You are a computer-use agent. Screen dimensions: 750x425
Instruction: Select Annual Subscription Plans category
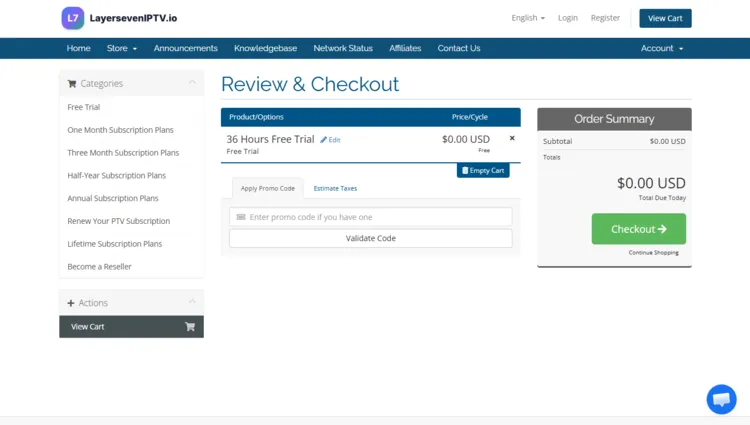tap(132, 198)
